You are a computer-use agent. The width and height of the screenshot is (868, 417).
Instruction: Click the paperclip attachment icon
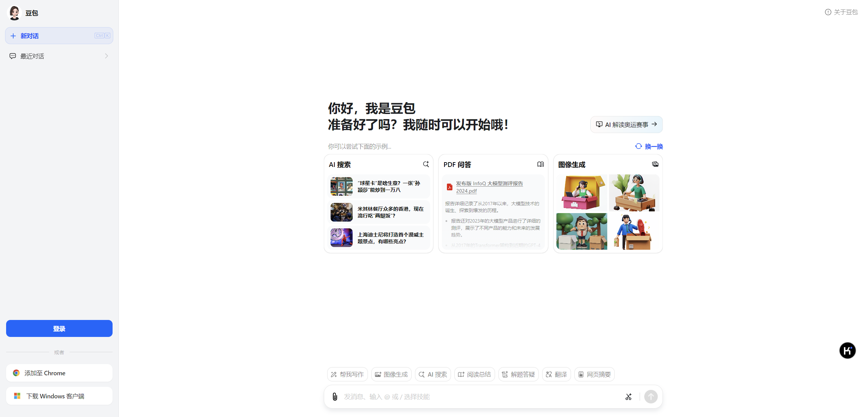[335, 397]
